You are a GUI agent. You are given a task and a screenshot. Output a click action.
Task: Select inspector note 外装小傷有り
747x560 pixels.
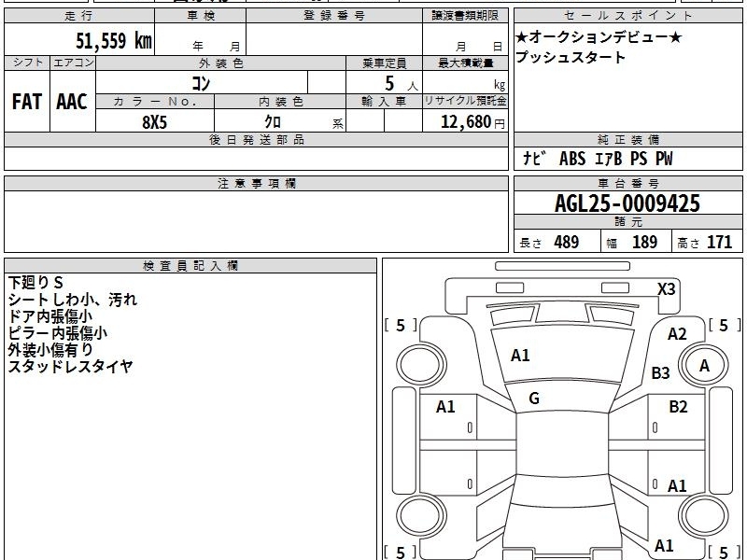coord(50,349)
